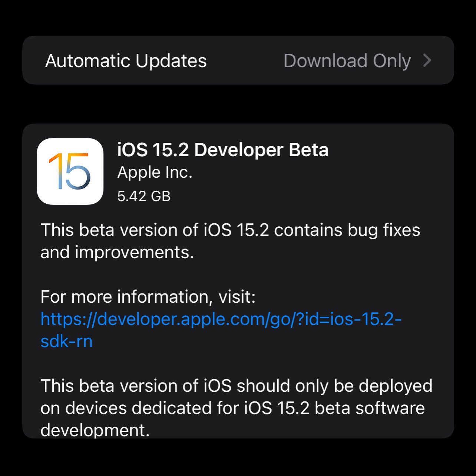Open the developer.apple.com release notes link
476x476 pixels.
click(221, 330)
